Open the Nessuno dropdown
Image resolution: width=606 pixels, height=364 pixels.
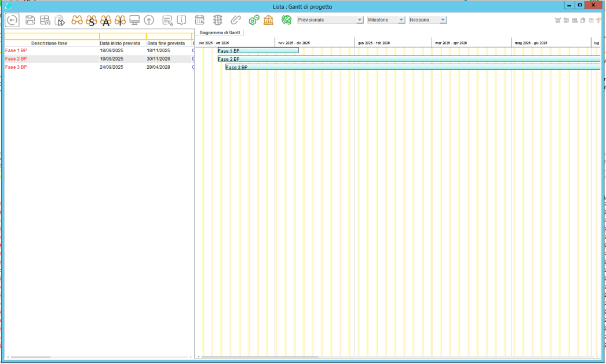tap(428, 20)
